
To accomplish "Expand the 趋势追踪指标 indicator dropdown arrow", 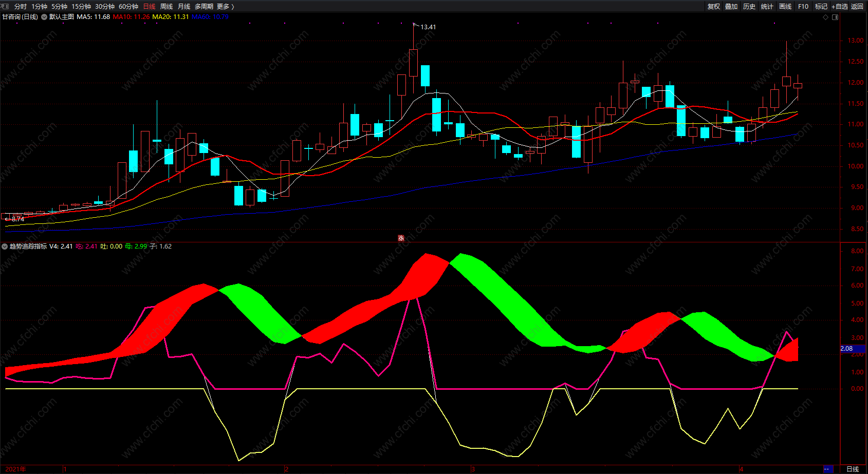I will click(x=5, y=247).
